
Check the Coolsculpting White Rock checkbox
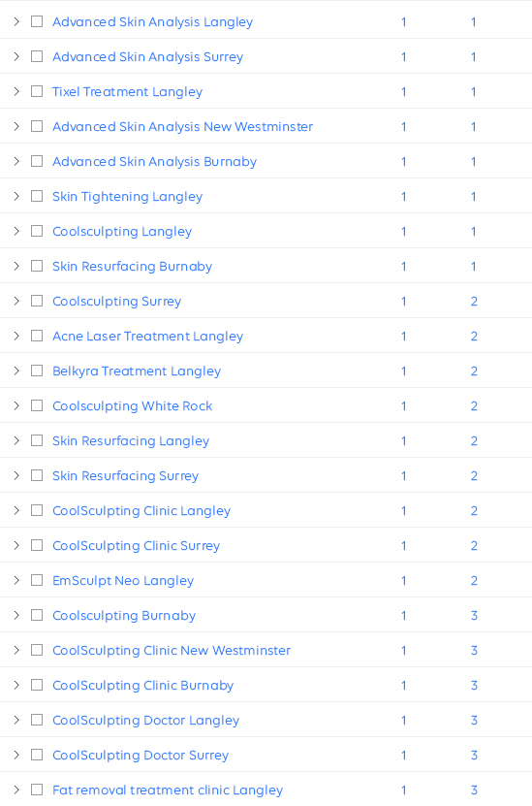[37, 406]
